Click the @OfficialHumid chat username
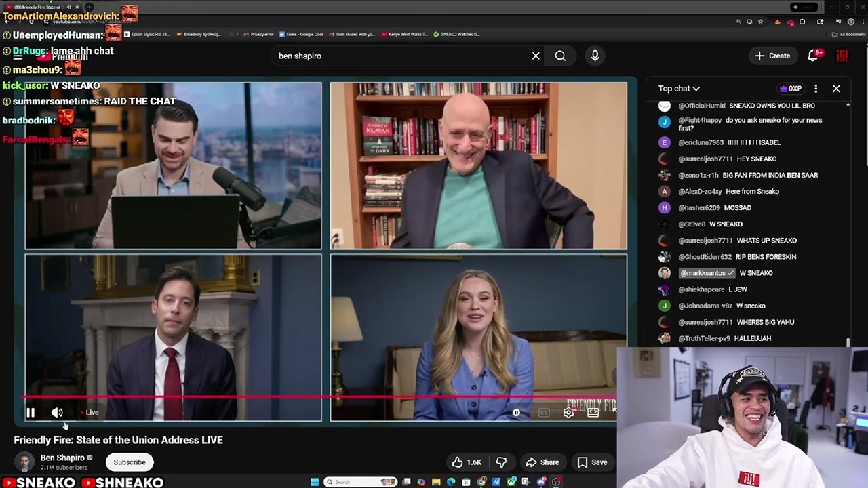The image size is (868, 488). pyautogui.click(x=702, y=106)
